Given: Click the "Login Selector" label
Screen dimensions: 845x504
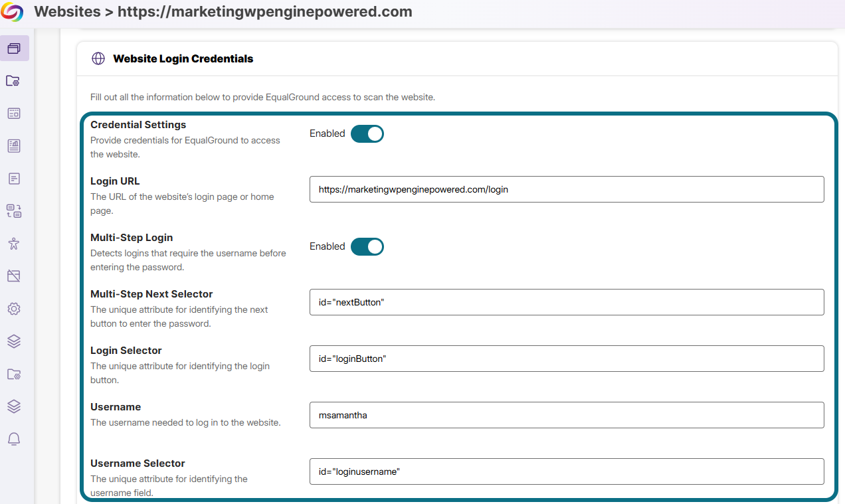Looking at the screenshot, I should point(126,351).
